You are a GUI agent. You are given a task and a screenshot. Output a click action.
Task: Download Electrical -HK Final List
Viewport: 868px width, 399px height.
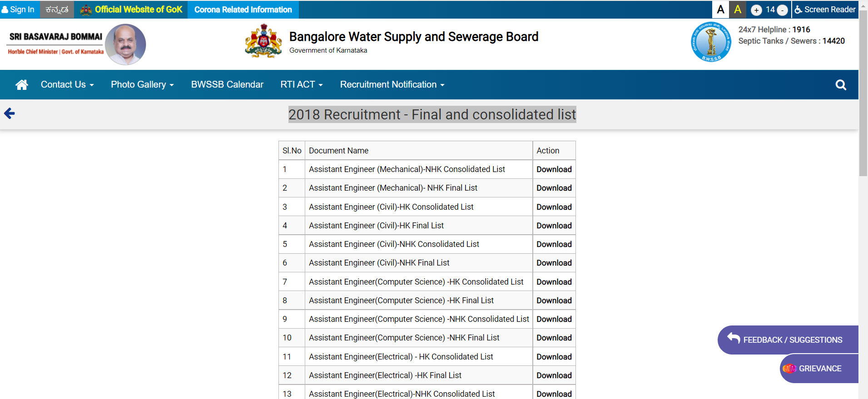click(x=554, y=375)
